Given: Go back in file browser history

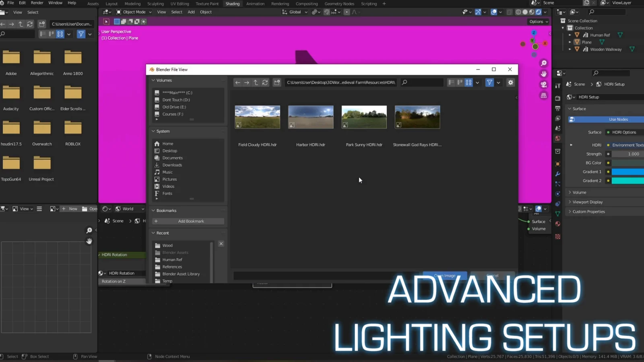Looking at the screenshot, I should 237,82.
